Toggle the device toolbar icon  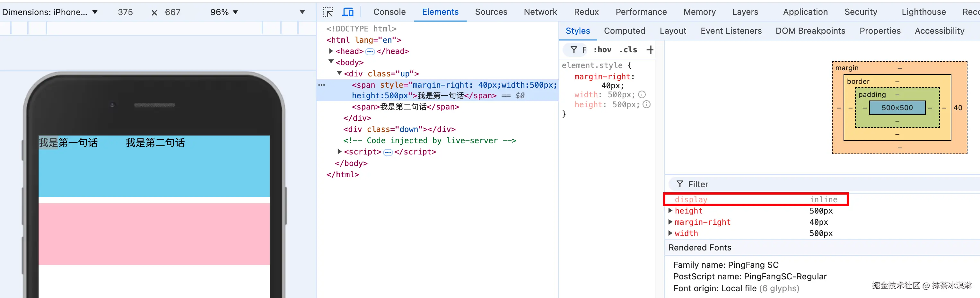[x=348, y=12]
